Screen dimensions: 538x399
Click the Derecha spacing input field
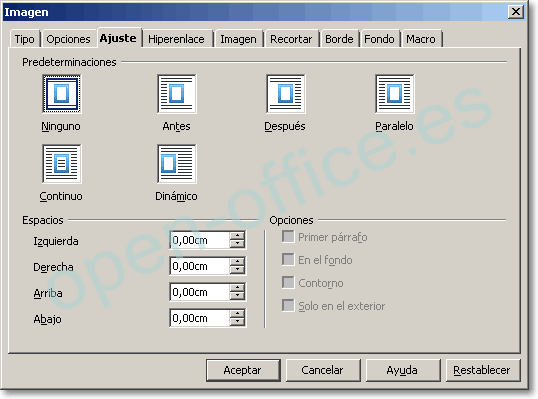click(200, 266)
